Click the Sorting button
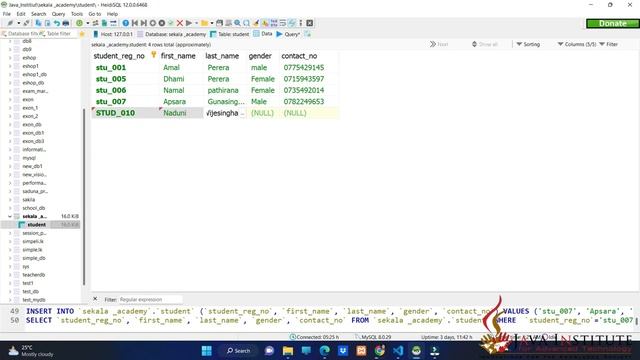Screen dimensions: 640x360 (x=528, y=44)
